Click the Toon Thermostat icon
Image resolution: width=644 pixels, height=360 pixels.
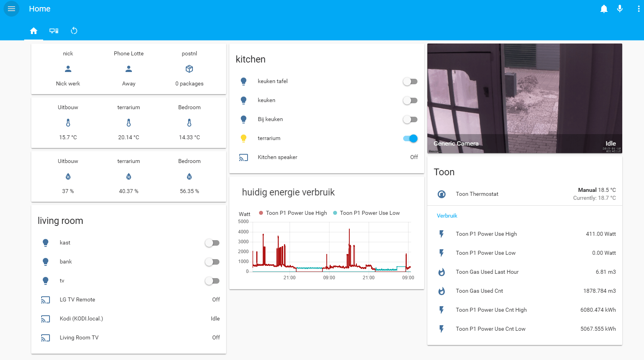[442, 194]
